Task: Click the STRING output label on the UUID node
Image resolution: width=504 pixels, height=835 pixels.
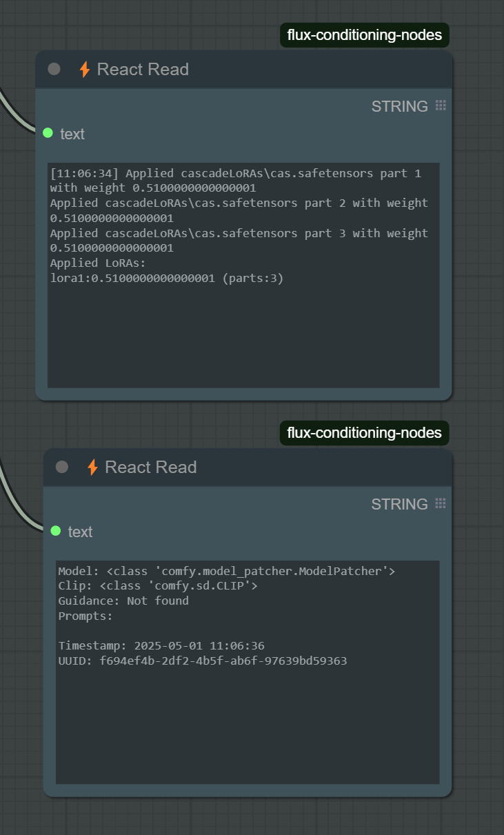Action: click(400, 504)
